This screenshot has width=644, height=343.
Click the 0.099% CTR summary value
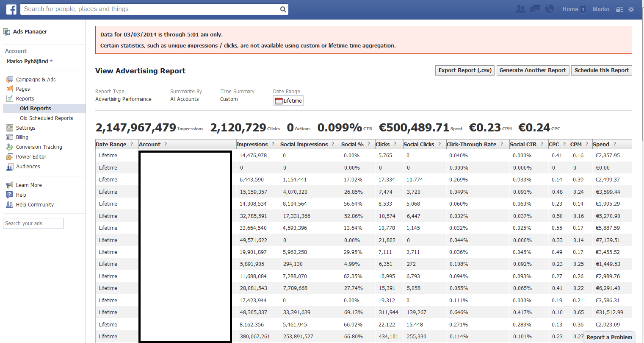click(340, 128)
